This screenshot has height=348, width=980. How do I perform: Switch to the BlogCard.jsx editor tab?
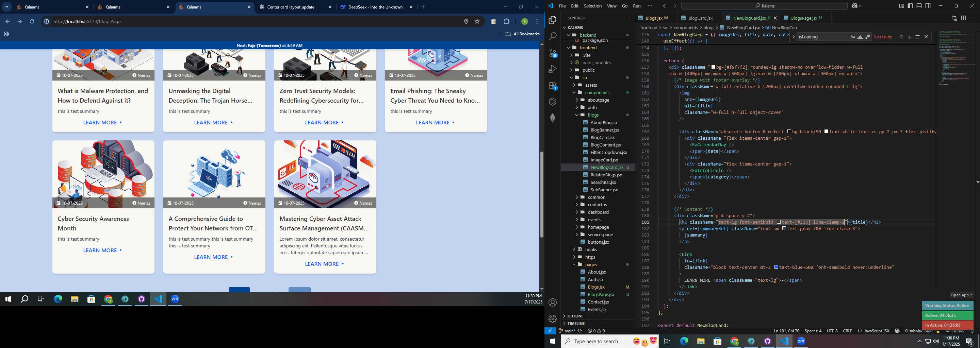(700, 18)
